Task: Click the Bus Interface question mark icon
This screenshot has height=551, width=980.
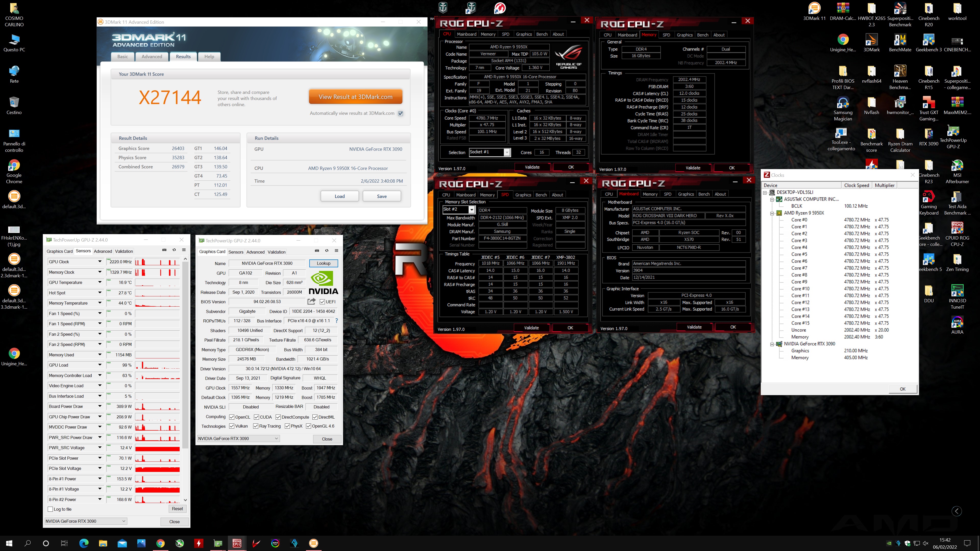Action: pos(336,321)
